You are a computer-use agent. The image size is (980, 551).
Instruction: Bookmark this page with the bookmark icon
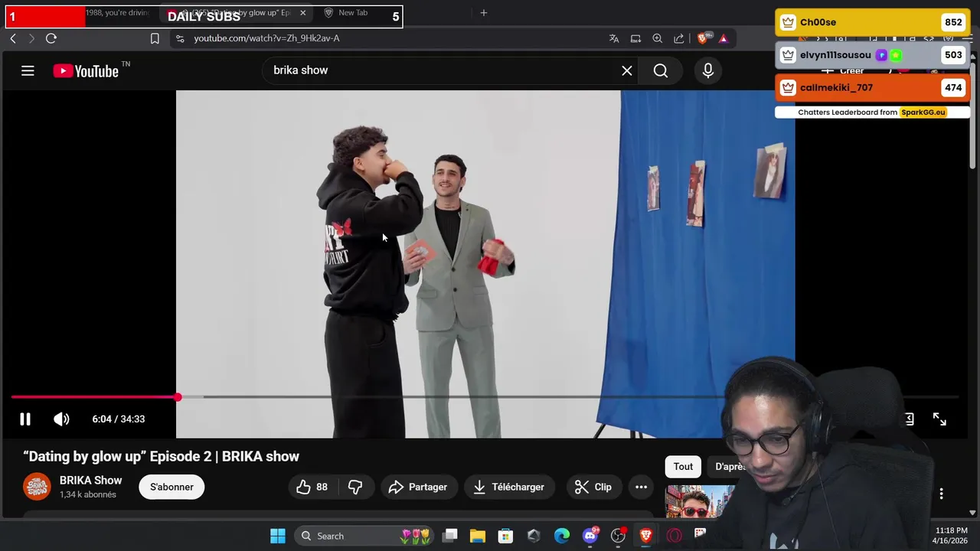tap(155, 38)
